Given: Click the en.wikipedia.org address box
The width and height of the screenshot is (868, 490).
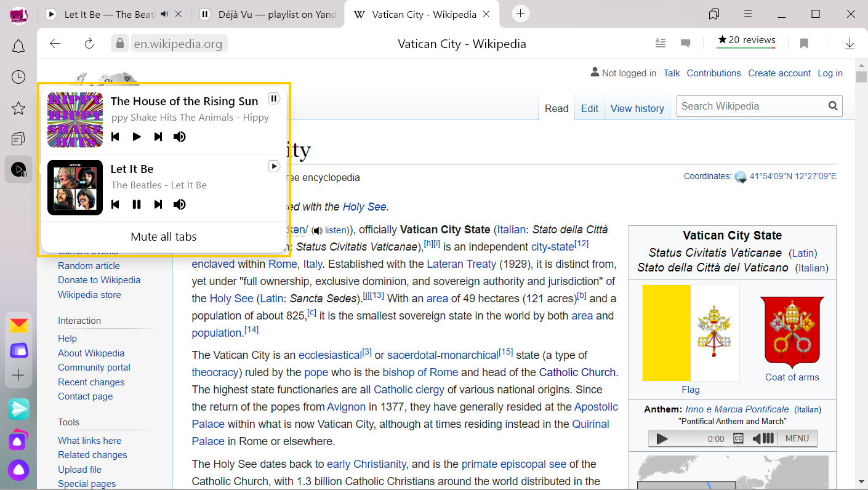Looking at the screenshot, I should [178, 44].
